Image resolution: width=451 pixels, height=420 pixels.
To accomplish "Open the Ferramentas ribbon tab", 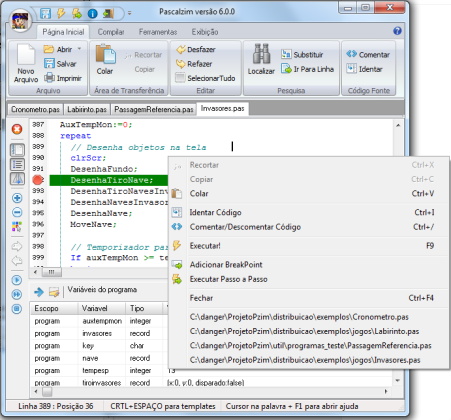I will pyautogui.click(x=158, y=32).
